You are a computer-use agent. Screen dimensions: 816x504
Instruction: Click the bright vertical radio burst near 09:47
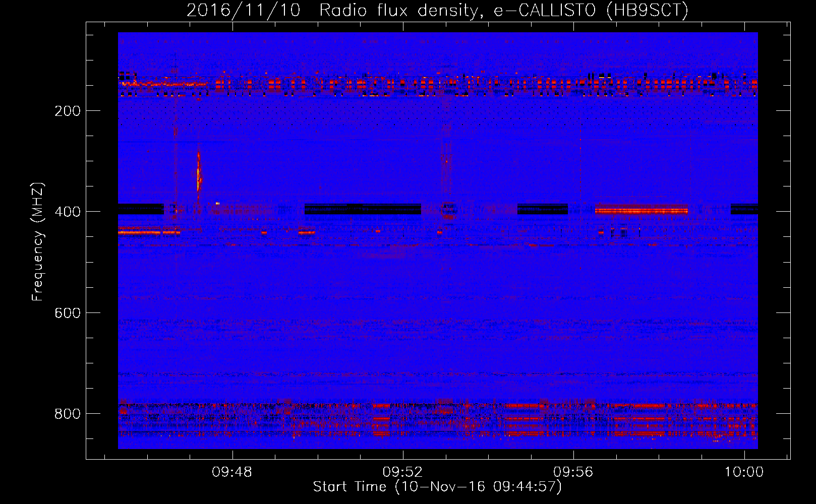tap(199, 171)
